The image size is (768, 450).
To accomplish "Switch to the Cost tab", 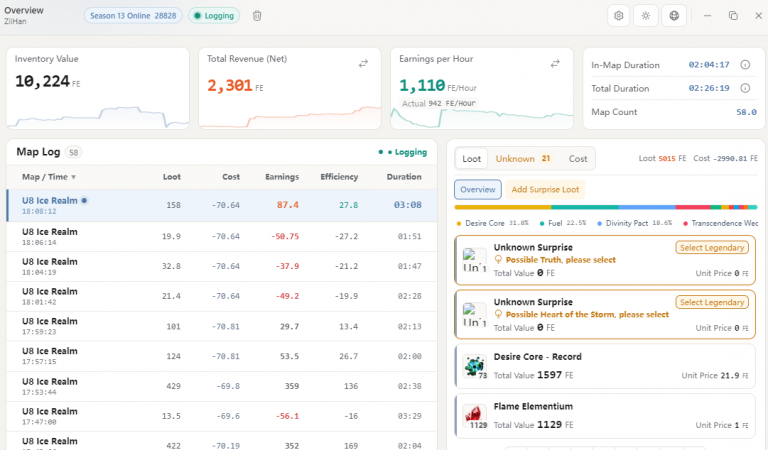I will [x=577, y=159].
